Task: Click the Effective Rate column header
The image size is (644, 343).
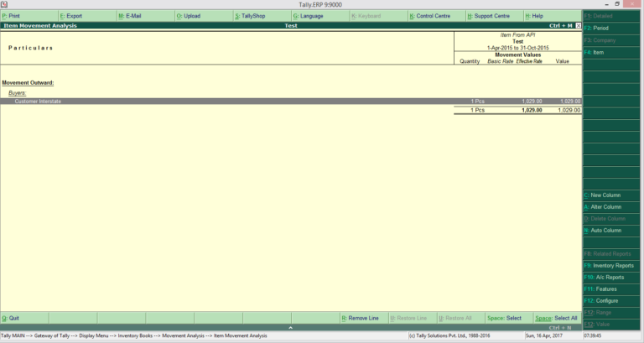Action: (x=529, y=61)
